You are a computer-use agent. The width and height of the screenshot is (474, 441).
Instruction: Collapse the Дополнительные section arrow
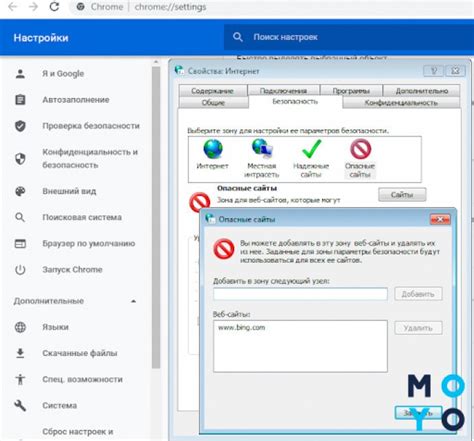tap(133, 301)
